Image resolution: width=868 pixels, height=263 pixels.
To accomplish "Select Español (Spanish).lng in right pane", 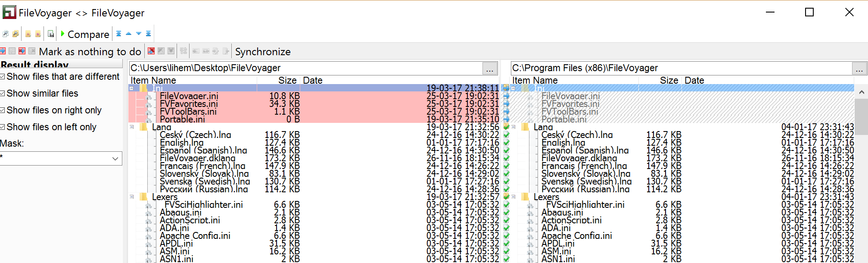I will point(585,150).
